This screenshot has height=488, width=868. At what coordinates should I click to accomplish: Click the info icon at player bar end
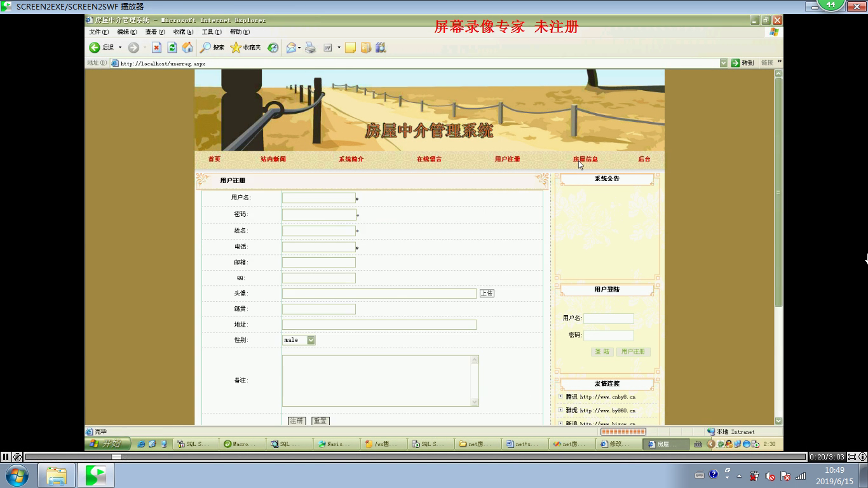coord(862,457)
